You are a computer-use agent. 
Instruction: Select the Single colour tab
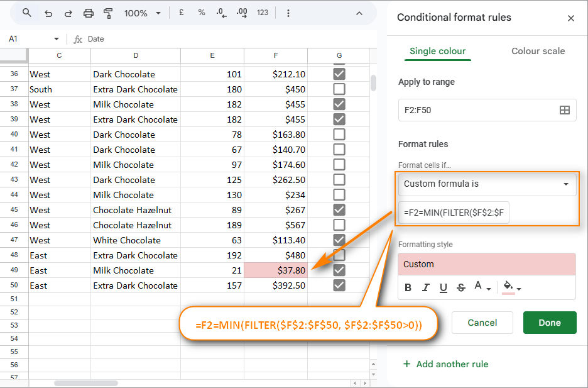pos(438,51)
